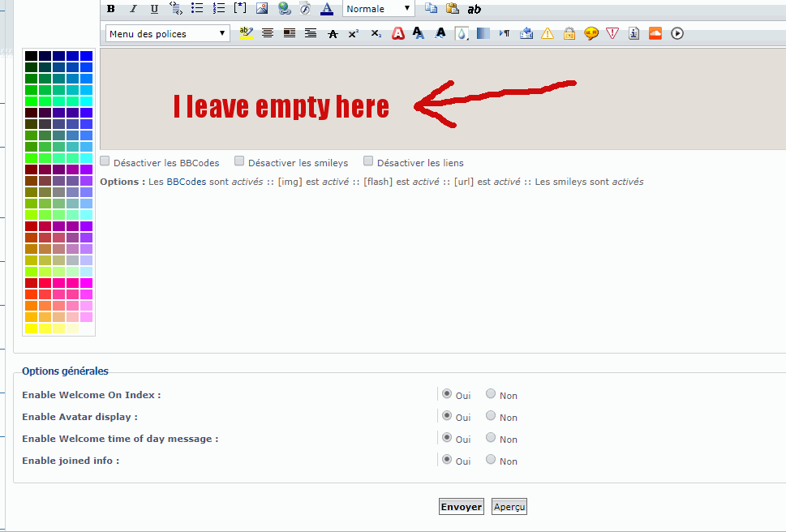
Task: Expand the Menu des polices dropdown
Action: pos(168,33)
